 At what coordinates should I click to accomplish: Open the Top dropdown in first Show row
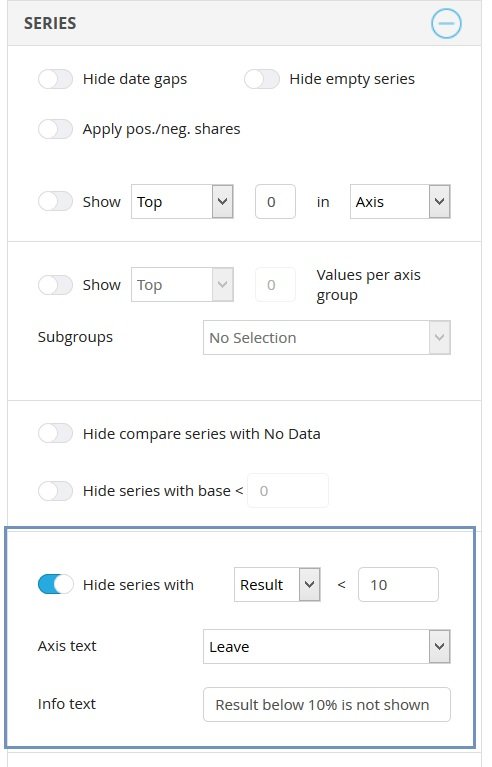pos(182,202)
